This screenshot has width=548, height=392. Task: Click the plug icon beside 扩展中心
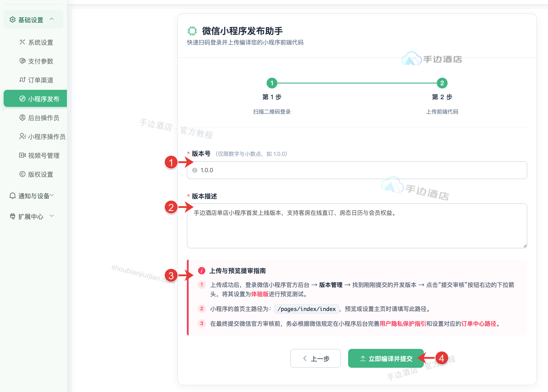click(x=13, y=216)
